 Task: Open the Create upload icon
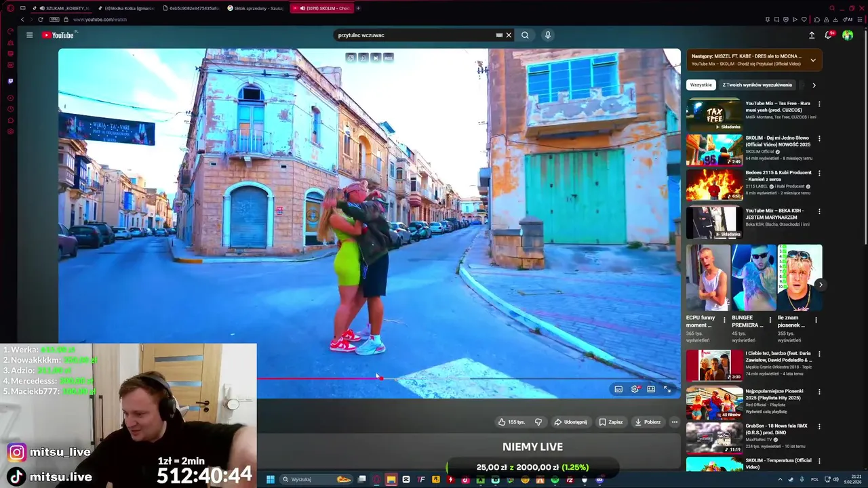tap(812, 35)
